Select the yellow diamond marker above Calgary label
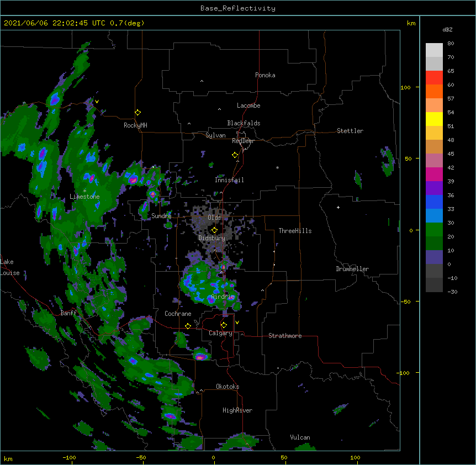 224,325
